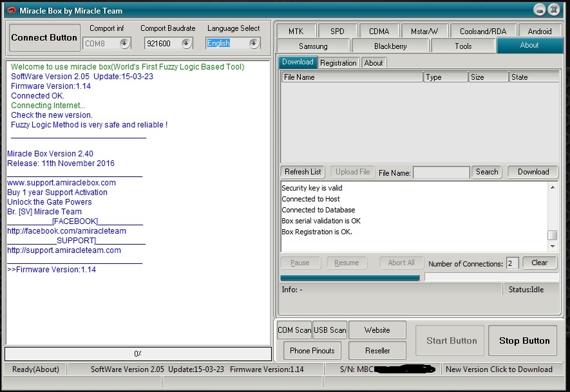Viewport: 570px width, 392px height.
Task: Click the Miracle Box title bar icon
Action: (12, 10)
